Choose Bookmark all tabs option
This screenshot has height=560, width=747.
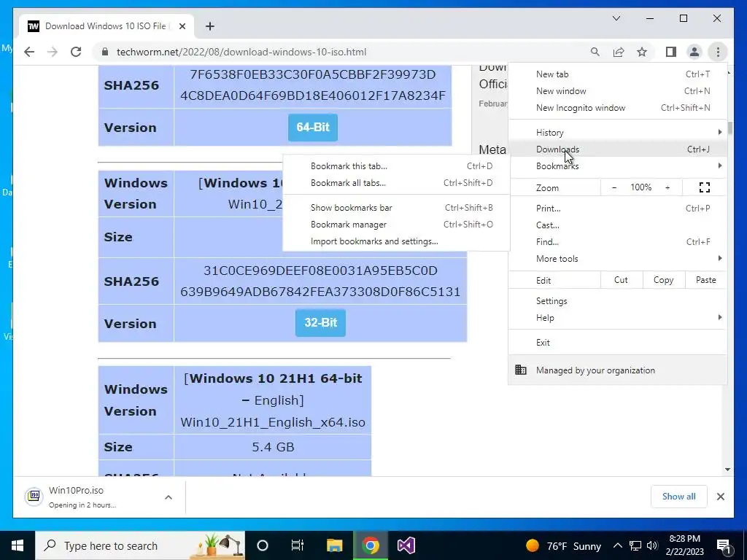(396, 183)
